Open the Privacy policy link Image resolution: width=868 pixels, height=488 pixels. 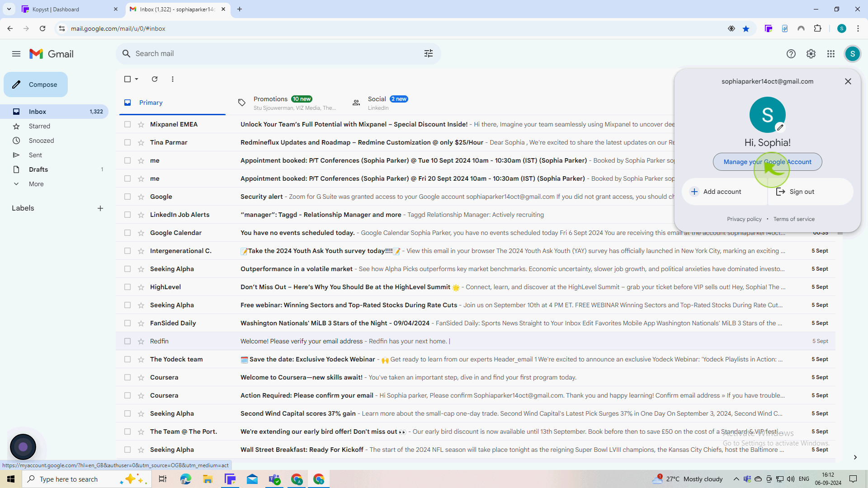click(744, 219)
